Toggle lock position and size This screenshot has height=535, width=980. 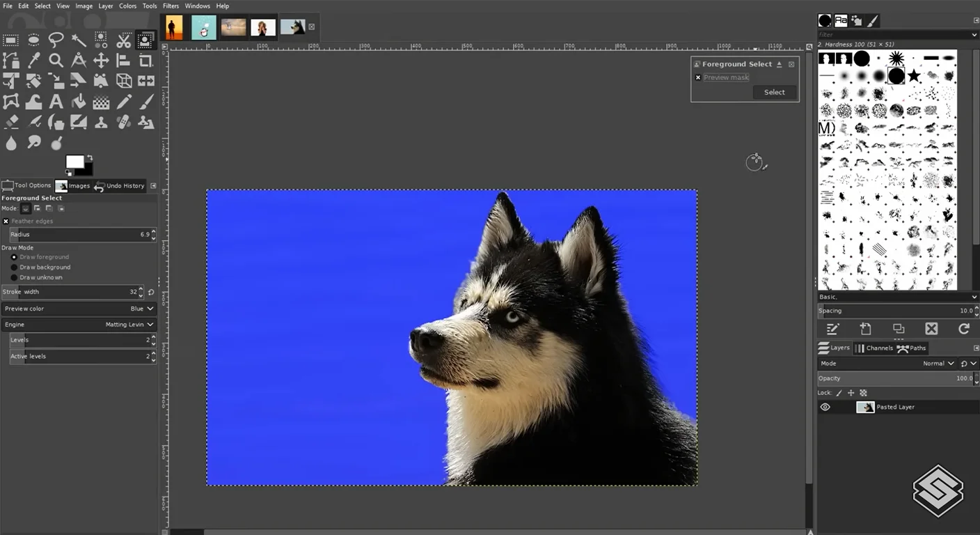click(851, 393)
